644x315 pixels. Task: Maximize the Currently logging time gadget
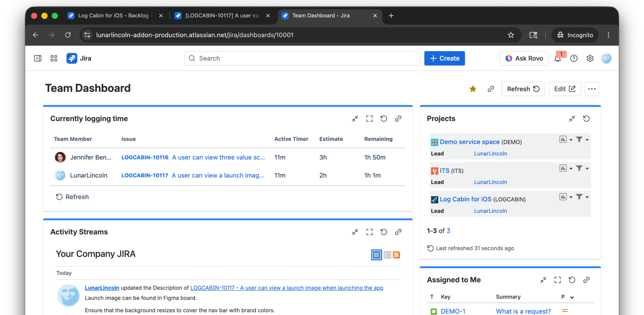point(370,119)
